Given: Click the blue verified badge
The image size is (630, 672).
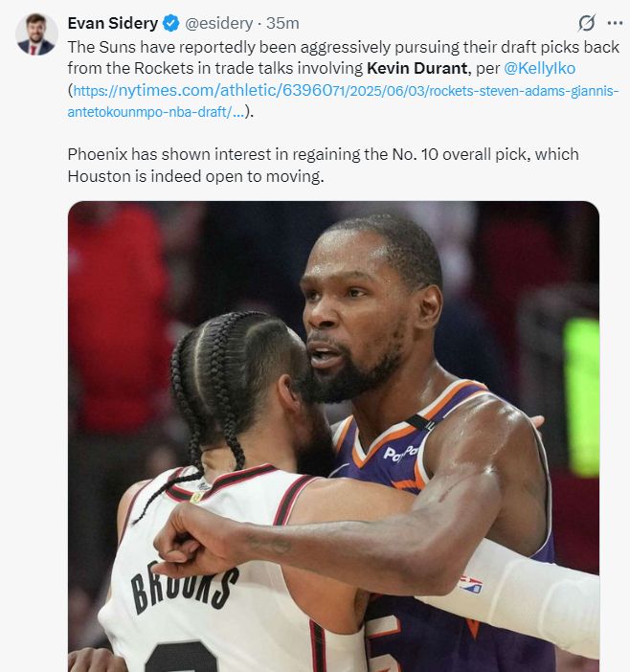Looking at the screenshot, I should pyautogui.click(x=171, y=23).
